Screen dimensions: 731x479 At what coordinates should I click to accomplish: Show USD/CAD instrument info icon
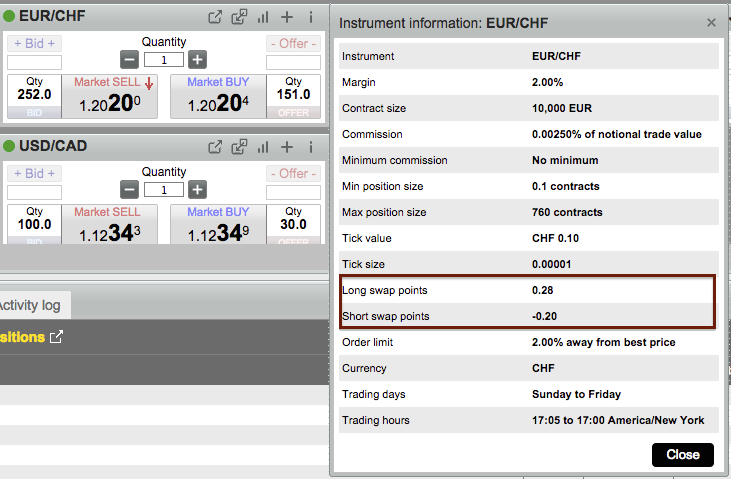(x=310, y=147)
